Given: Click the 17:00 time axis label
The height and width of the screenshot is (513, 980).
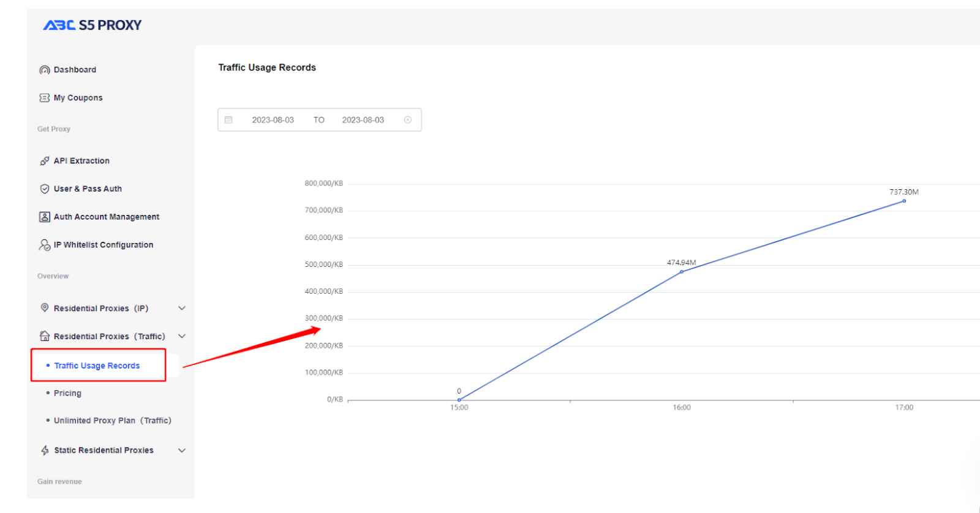Looking at the screenshot, I should pyautogui.click(x=904, y=408).
